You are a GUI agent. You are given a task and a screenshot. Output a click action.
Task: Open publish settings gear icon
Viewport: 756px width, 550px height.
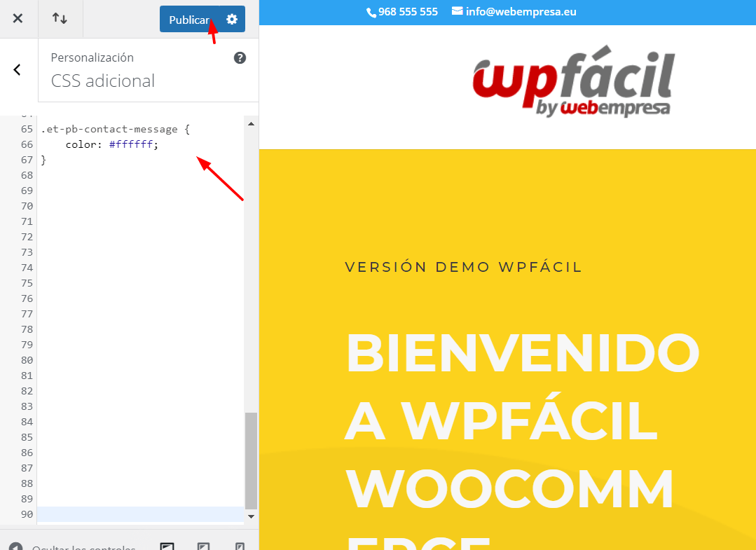click(x=232, y=20)
